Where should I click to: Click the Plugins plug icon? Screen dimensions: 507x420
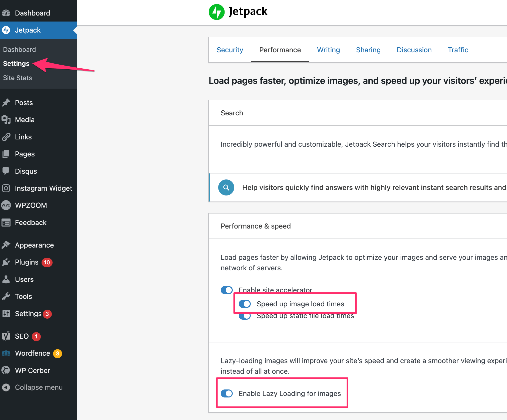[6, 262]
